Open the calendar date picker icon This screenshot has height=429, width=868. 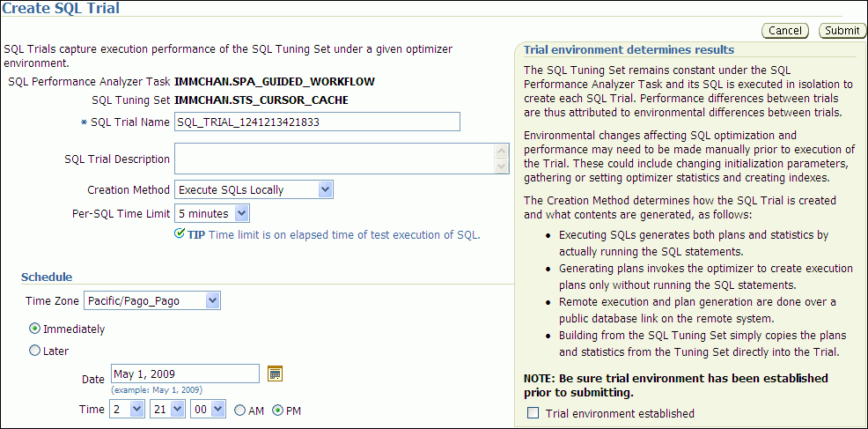pos(276,374)
